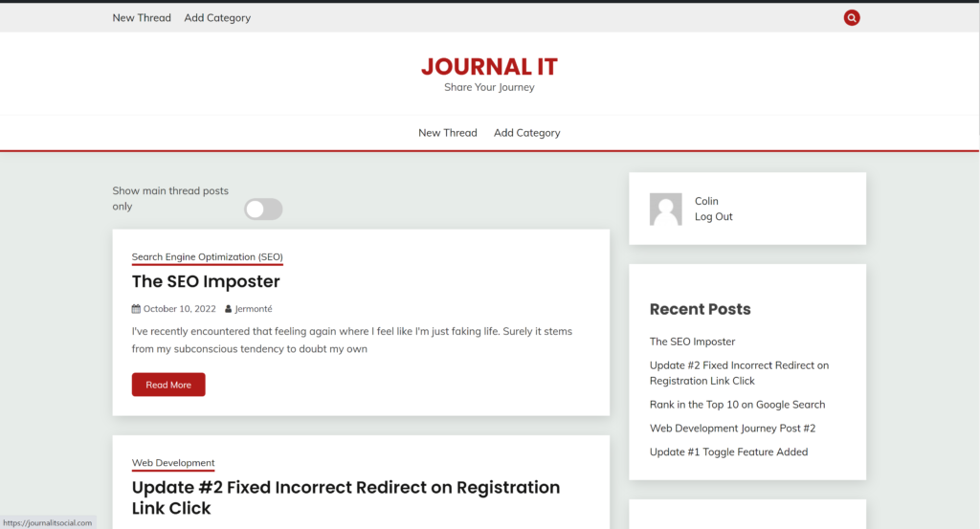Image resolution: width=980 pixels, height=529 pixels.
Task: Click the Log Out link
Action: pyautogui.click(x=713, y=217)
